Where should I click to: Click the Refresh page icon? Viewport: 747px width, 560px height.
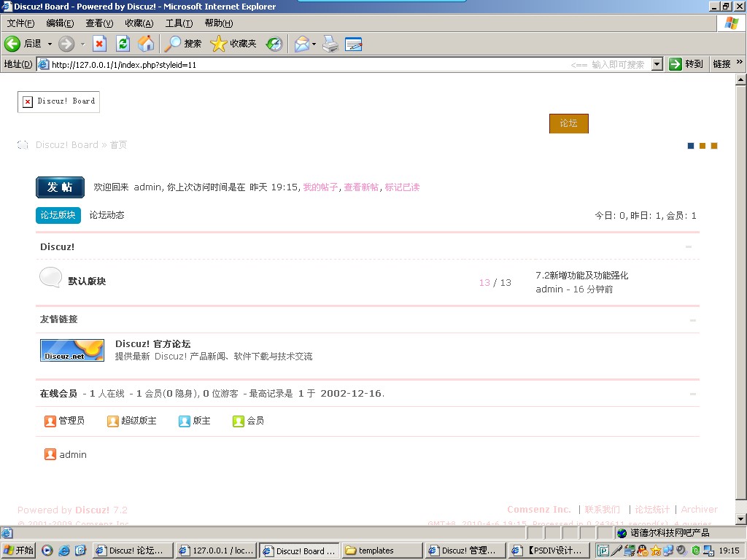coord(123,44)
